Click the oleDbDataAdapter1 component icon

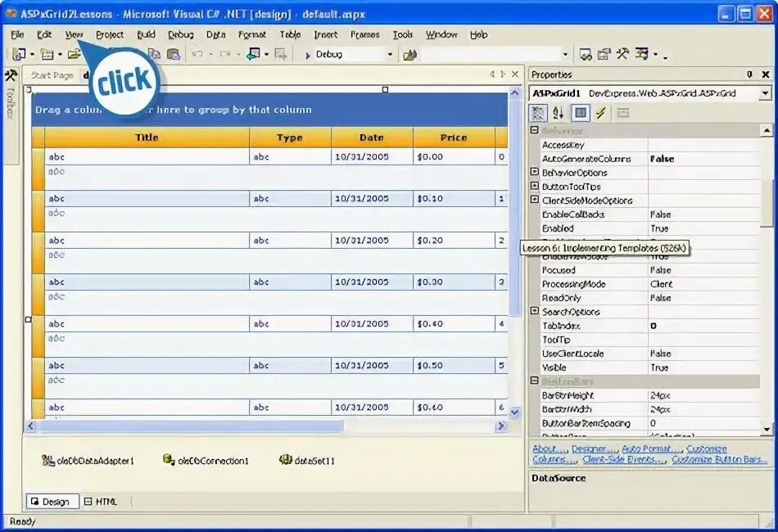click(x=48, y=461)
